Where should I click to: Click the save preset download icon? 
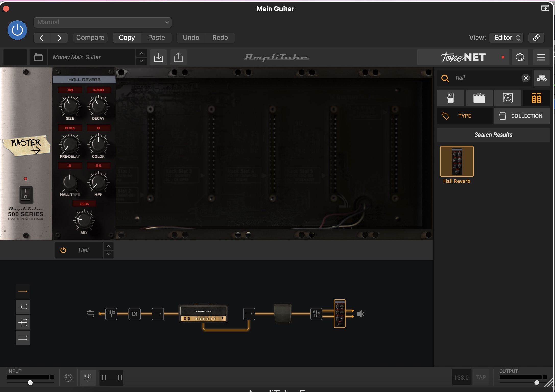pos(159,57)
